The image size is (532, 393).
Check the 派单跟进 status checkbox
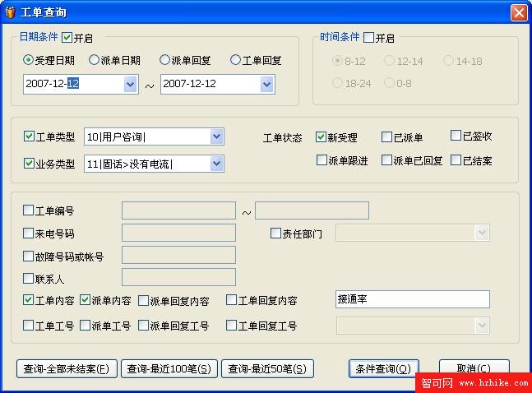322,160
